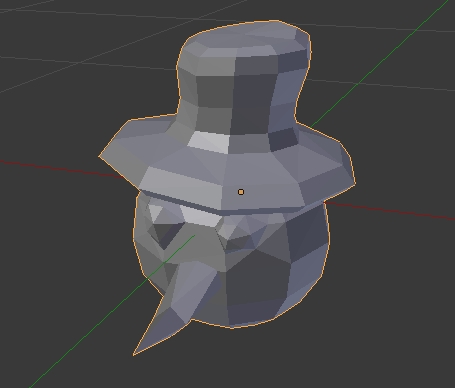Click the bright highlighted face on the hat band
Image resolution: width=455 pixels, height=388 pixels.
pyautogui.click(x=209, y=143)
